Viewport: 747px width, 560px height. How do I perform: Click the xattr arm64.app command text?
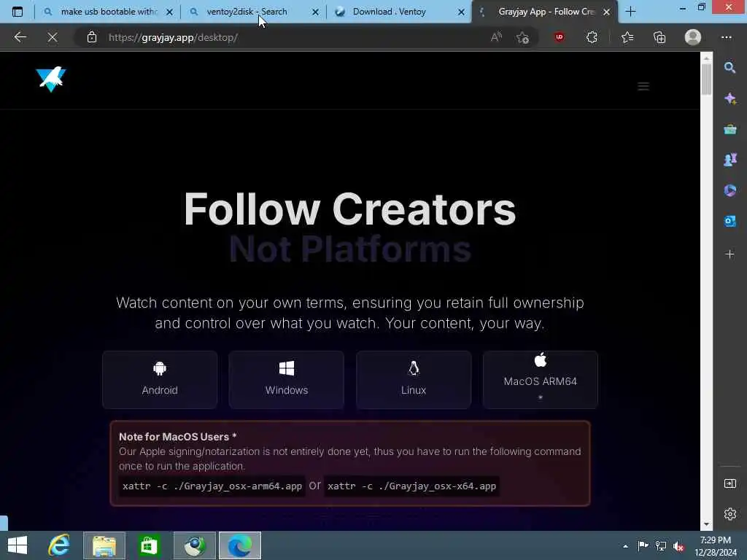(x=212, y=486)
